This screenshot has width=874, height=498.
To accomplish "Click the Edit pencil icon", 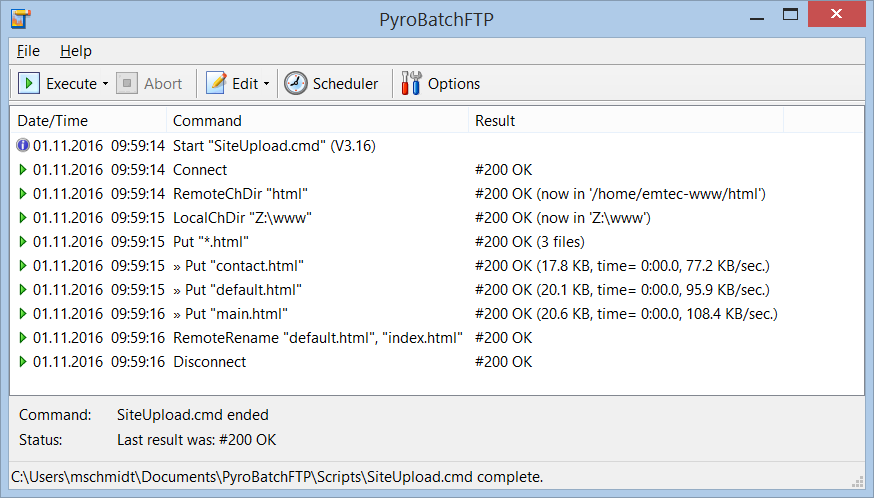I will pos(216,84).
